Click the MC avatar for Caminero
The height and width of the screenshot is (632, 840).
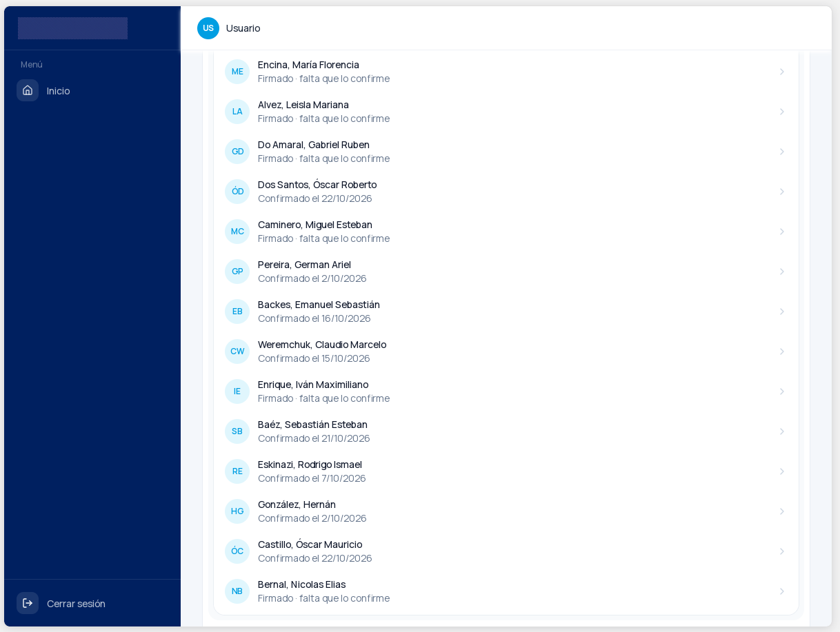point(237,232)
